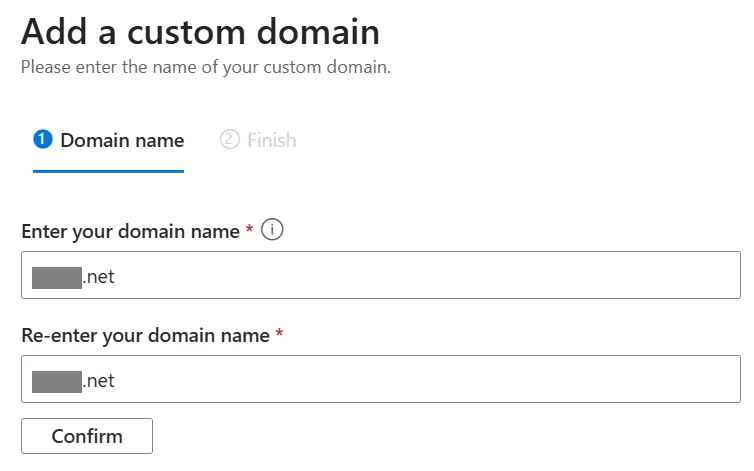Screen dimensions: 754x471
Task: Click the gray redacted block in first domain field
Action: [57, 278]
